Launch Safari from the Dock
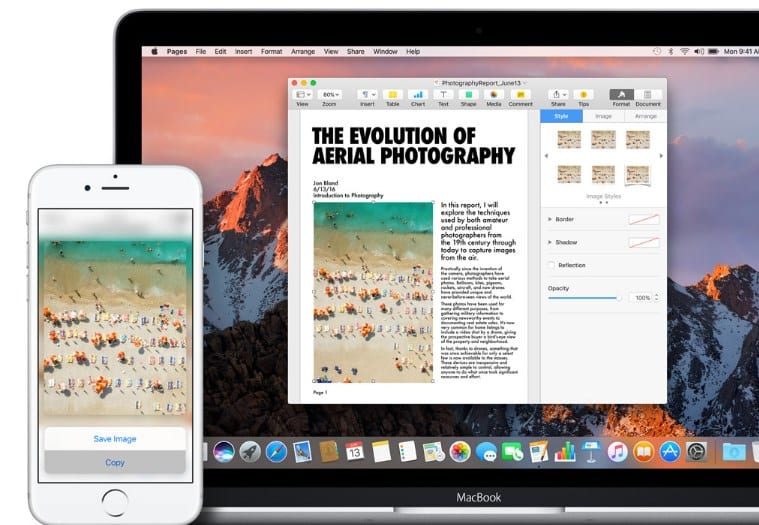 (276, 452)
